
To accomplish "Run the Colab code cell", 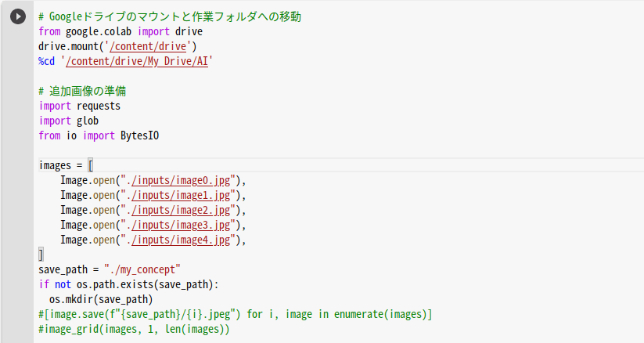I will (x=18, y=16).
